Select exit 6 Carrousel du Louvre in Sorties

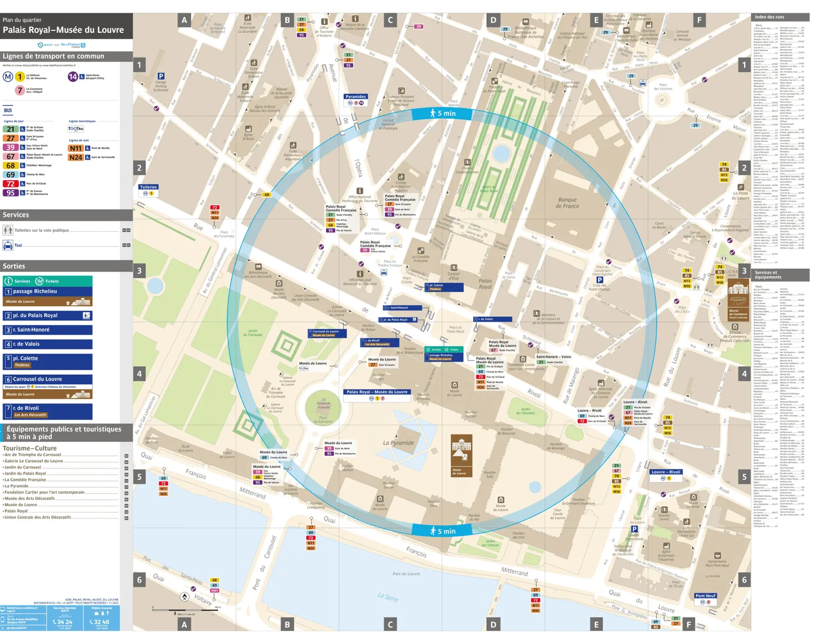[x=48, y=386]
